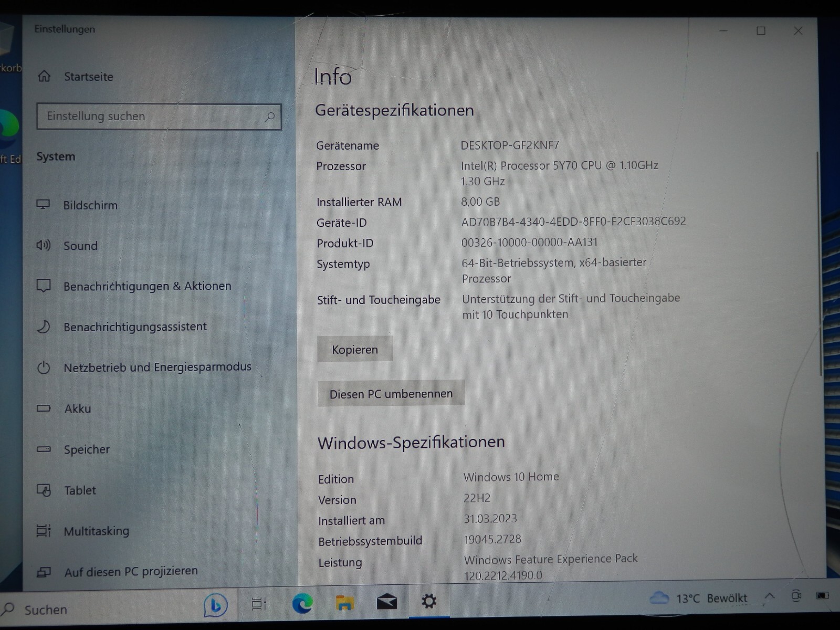Click the Windows 10 Home edition text
The width and height of the screenshot is (840, 630).
point(511,477)
